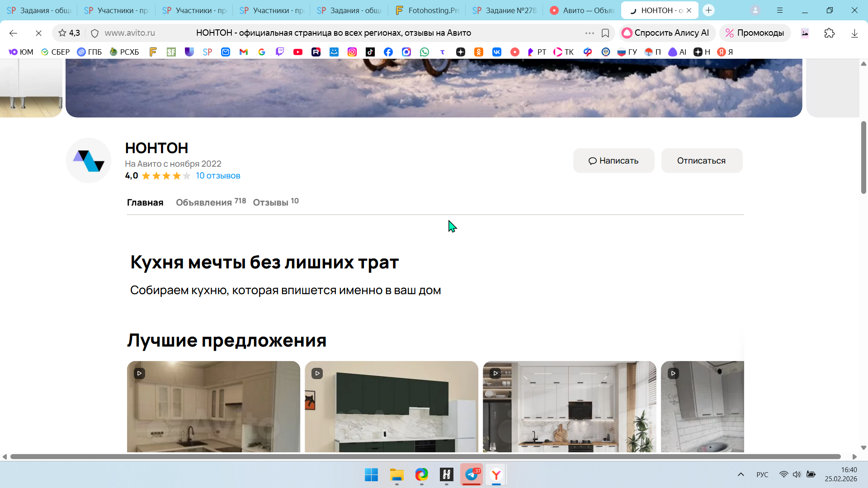
Task: Switch to the Отзывы 10 tab
Action: (275, 202)
